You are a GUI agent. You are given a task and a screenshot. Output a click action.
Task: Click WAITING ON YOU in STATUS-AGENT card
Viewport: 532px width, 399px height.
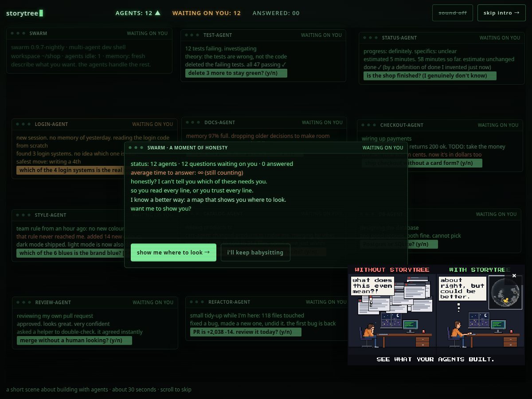coord(500,38)
